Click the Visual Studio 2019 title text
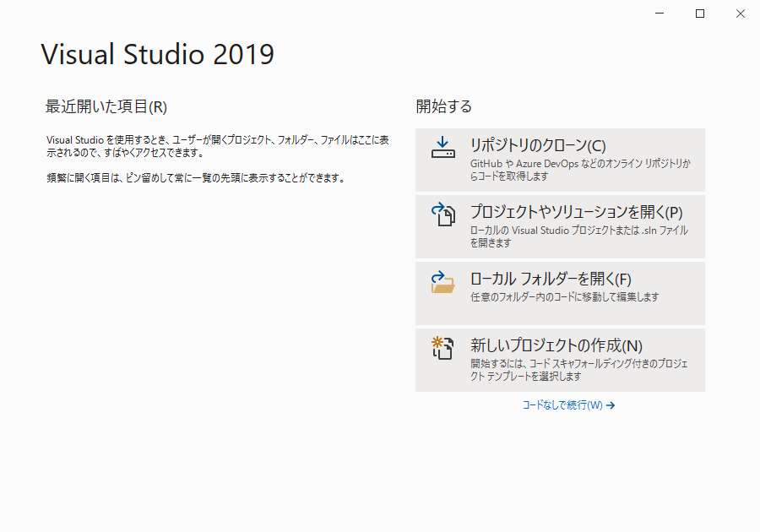The image size is (760, 532). pos(158,54)
